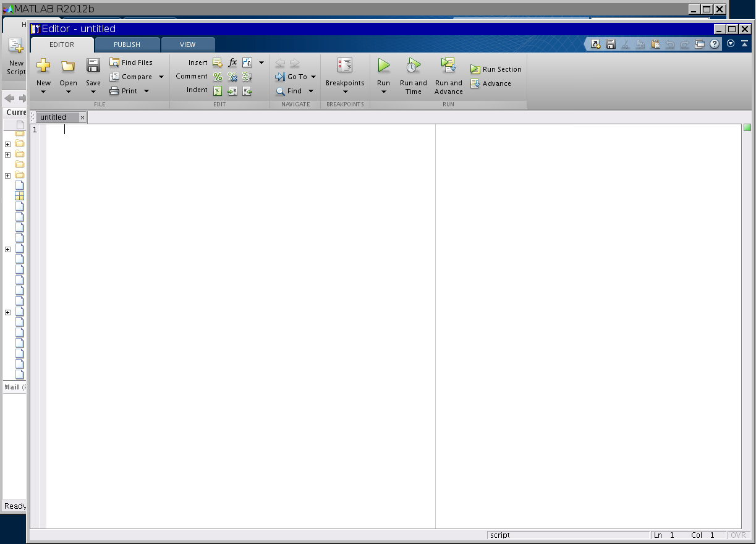Click the Save floppy disk icon in the File group

pyautogui.click(x=93, y=65)
